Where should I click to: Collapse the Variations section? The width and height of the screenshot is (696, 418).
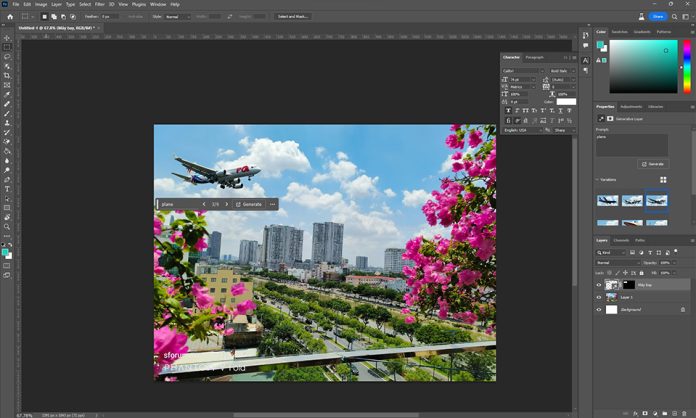click(x=598, y=180)
